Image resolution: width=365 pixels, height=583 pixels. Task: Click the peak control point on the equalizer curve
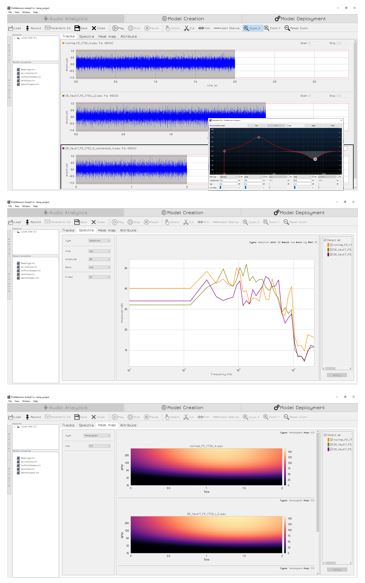click(x=259, y=138)
